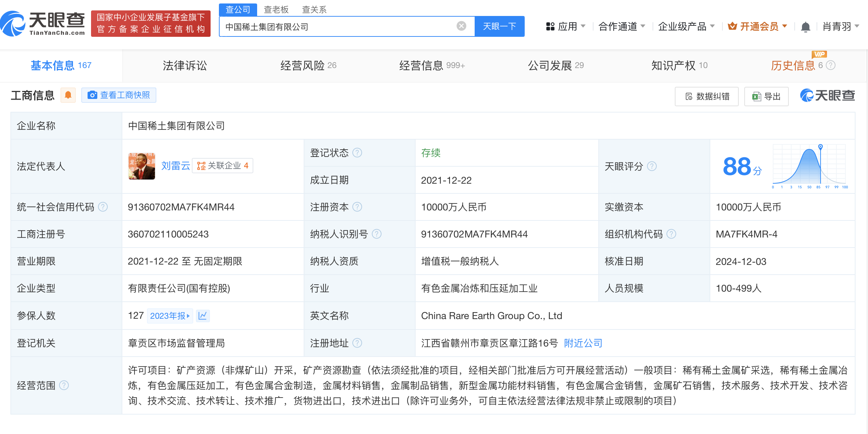
Task: Click the 导出 export button
Action: click(767, 96)
